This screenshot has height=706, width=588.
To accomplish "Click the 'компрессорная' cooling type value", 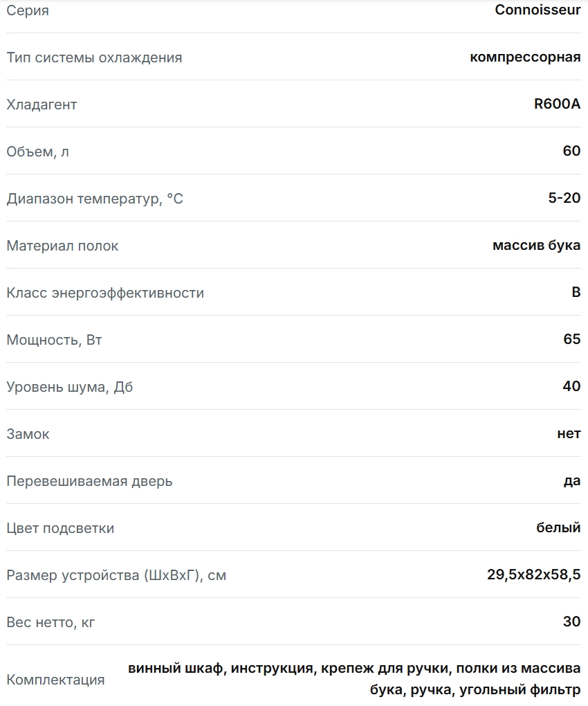I will point(525,57).
